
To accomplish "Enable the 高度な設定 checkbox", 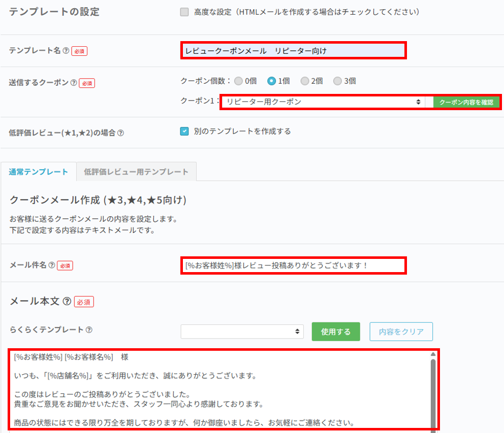I will coord(184,12).
